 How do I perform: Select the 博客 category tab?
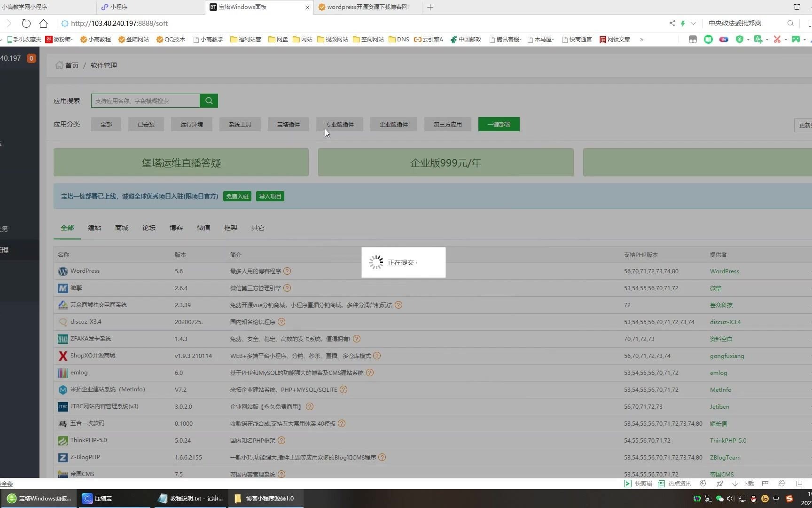pos(176,228)
